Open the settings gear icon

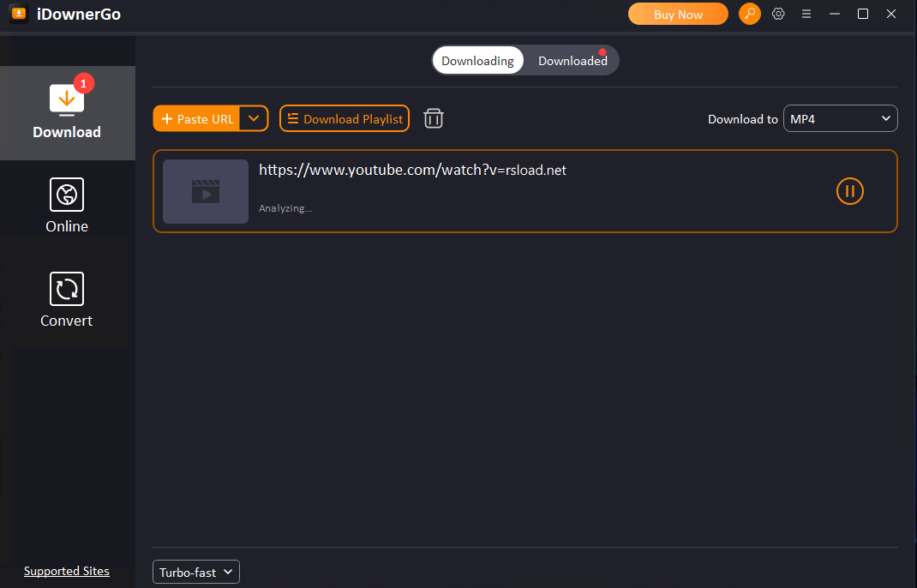click(x=778, y=14)
